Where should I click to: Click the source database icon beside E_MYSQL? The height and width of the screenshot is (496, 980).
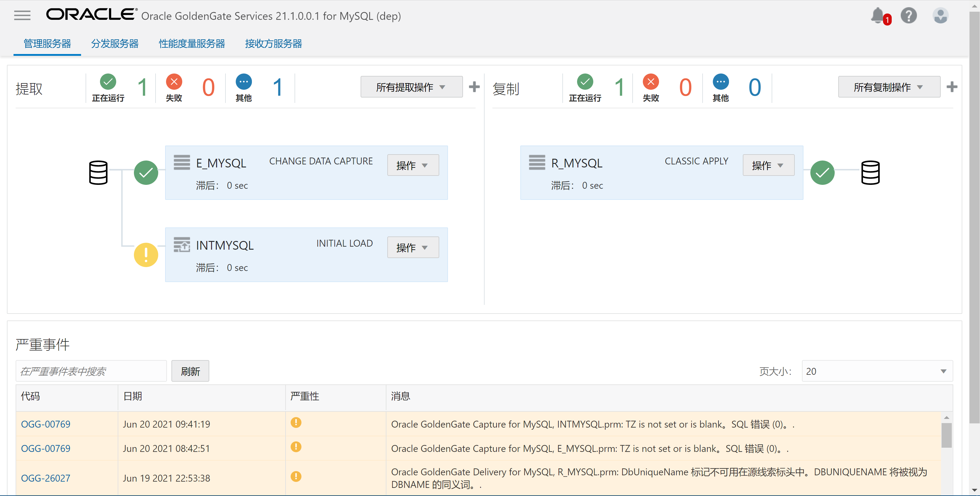[x=98, y=173]
